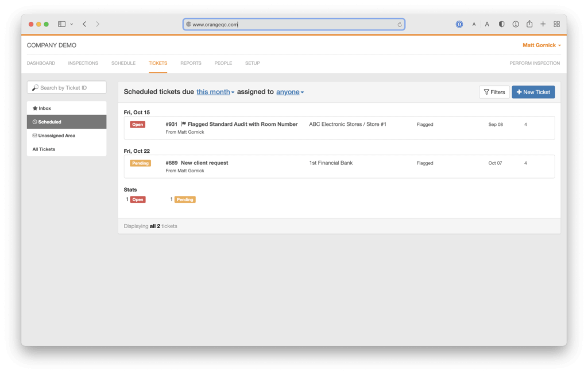The width and height of the screenshot is (588, 374).
Task: Click the privacy shield icon in toolbar
Action: [501, 24]
